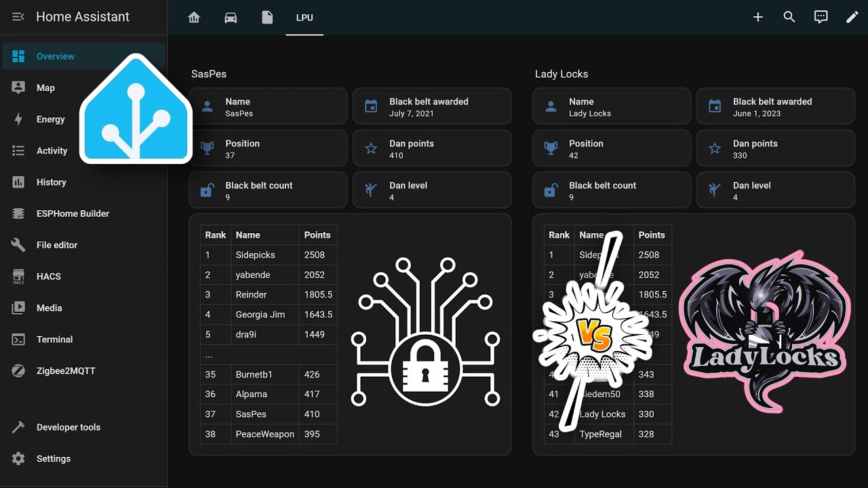The width and height of the screenshot is (868, 488).
Task: Click the "Points" header in the Lady Locks table
Action: coord(652,235)
